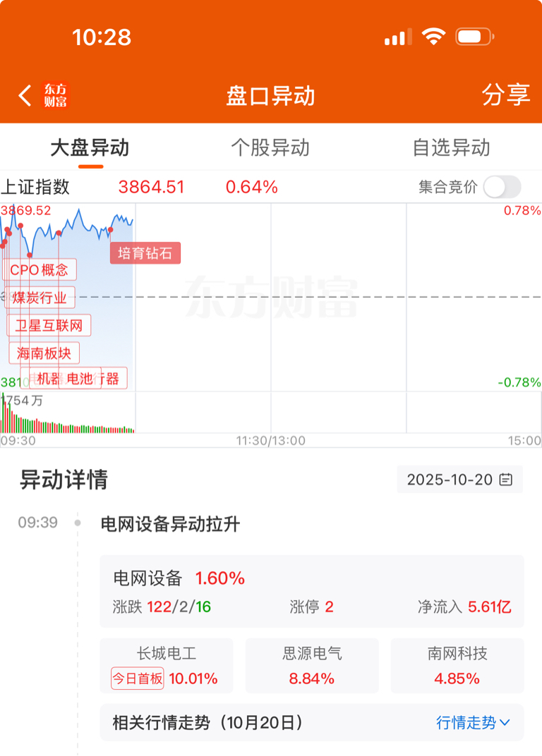Expand the 行情走势 dropdown
Viewport: 542px width, 756px height.
tap(473, 722)
